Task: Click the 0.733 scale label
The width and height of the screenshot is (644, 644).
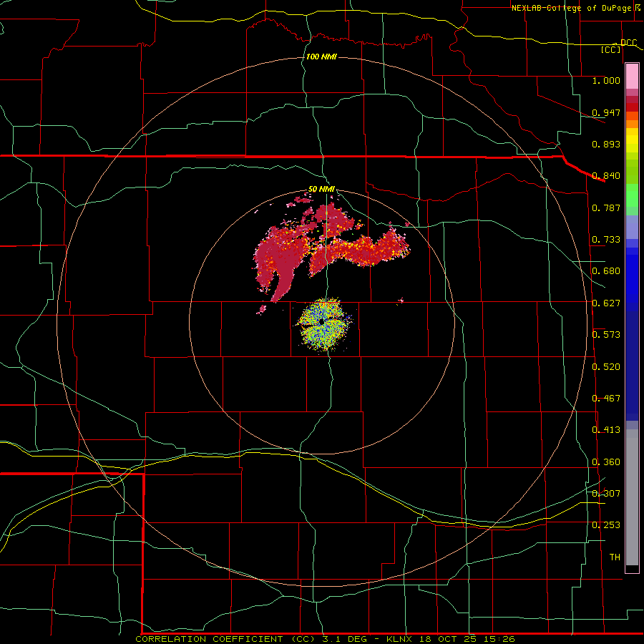Action: [606, 240]
